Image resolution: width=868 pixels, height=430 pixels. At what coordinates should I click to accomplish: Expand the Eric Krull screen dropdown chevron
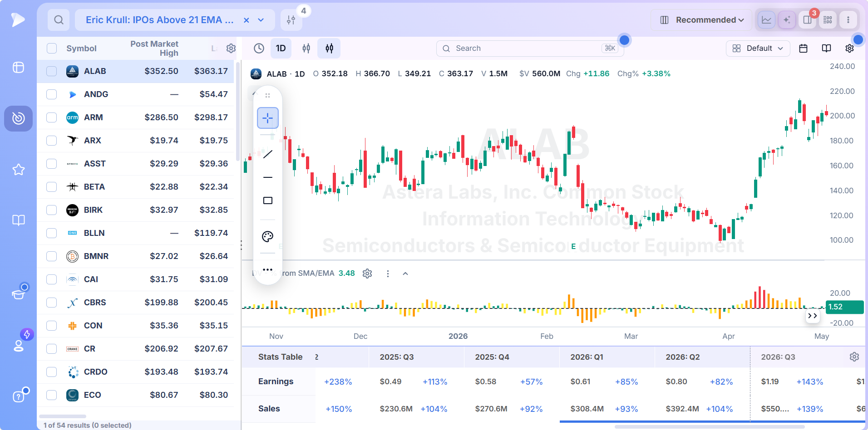coord(261,20)
